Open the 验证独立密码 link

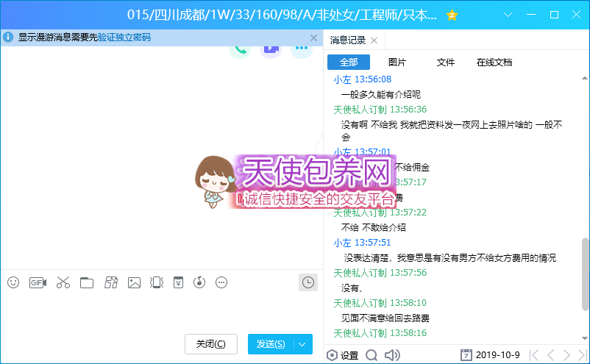pos(124,38)
